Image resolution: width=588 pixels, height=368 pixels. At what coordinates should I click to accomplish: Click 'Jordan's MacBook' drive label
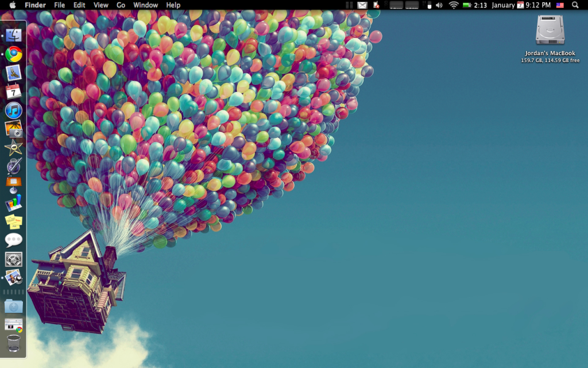[550, 53]
